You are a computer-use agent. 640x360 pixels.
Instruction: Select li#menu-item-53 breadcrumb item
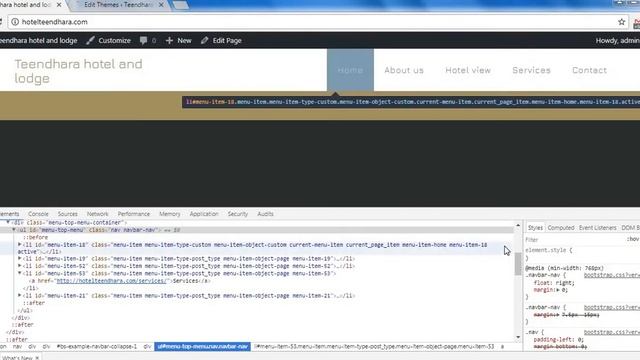(x=374, y=347)
